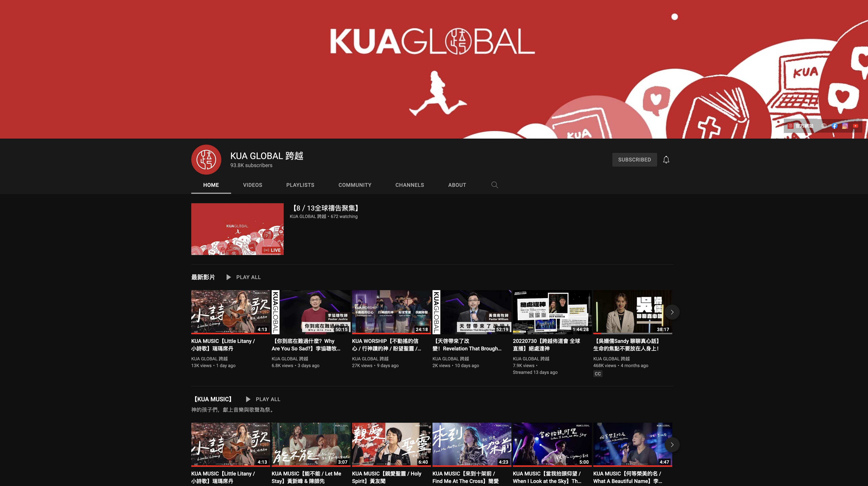The height and width of the screenshot is (486, 868).
Task: Open the 4:47 何等榮美的名 thumbnail
Action: pos(633,445)
